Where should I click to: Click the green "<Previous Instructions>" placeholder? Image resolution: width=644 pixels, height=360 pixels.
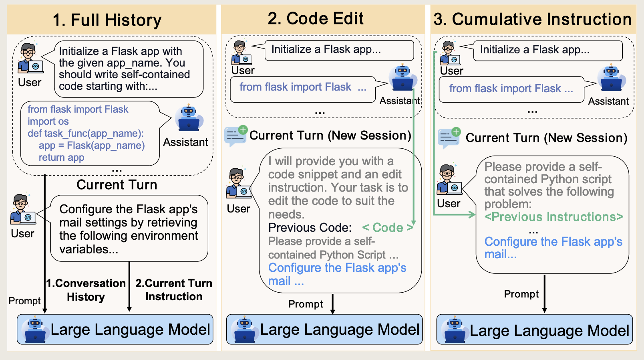coord(553,217)
